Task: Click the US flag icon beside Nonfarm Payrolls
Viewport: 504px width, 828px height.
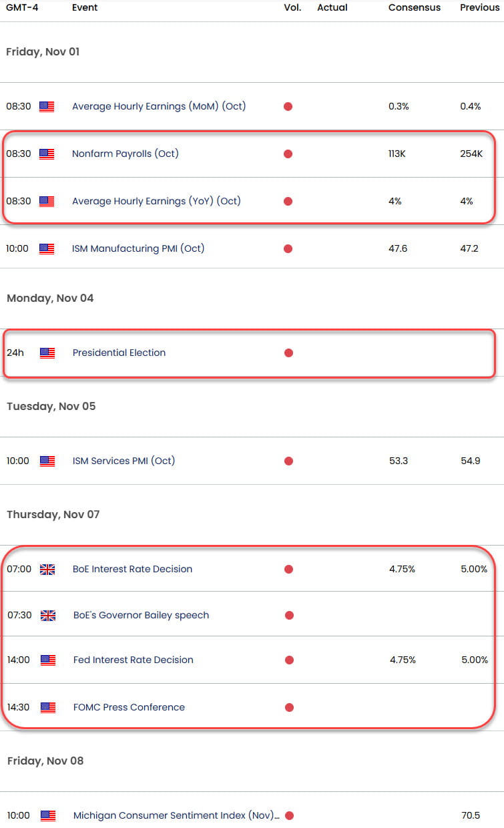Action: pos(47,154)
